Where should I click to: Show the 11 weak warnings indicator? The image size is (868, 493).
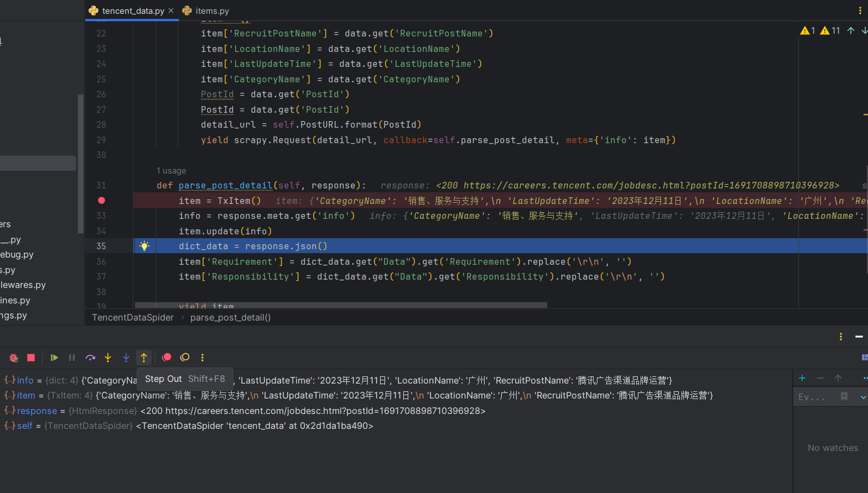(x=830, y=30)
